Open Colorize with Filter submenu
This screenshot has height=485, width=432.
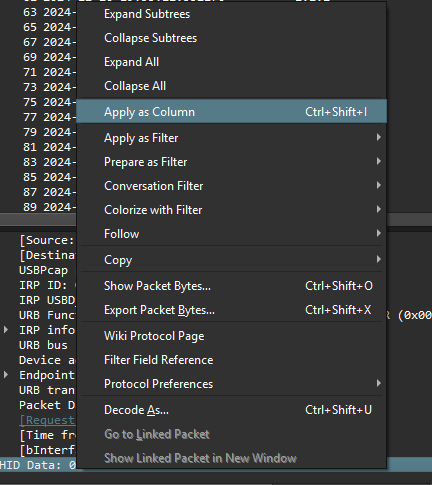click(231, 210)
